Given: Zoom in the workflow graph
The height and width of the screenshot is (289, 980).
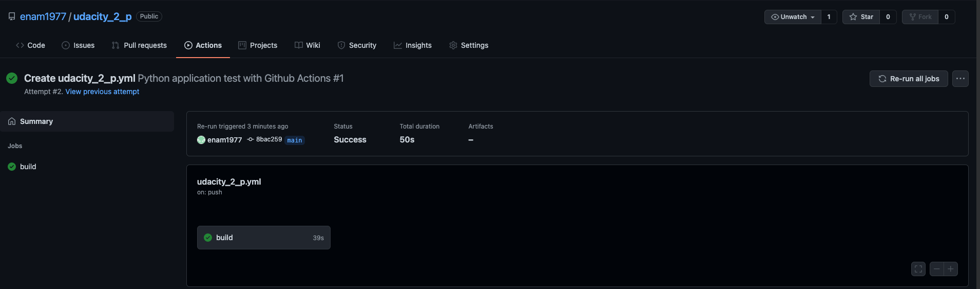Looking at the screenshot, I should 951,269.
